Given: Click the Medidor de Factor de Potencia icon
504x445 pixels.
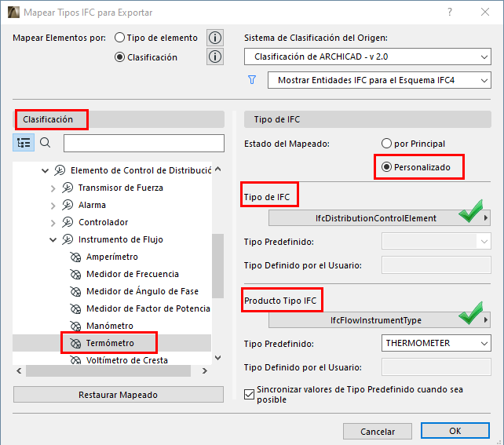Looking at the screenshot, I should click(75, 309).
